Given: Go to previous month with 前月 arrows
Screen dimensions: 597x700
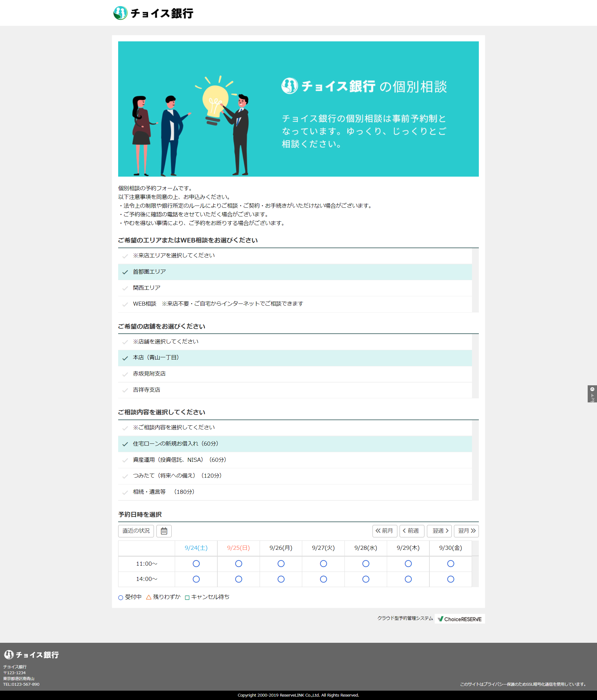Looking at the screenshot, I should [385, 531].
